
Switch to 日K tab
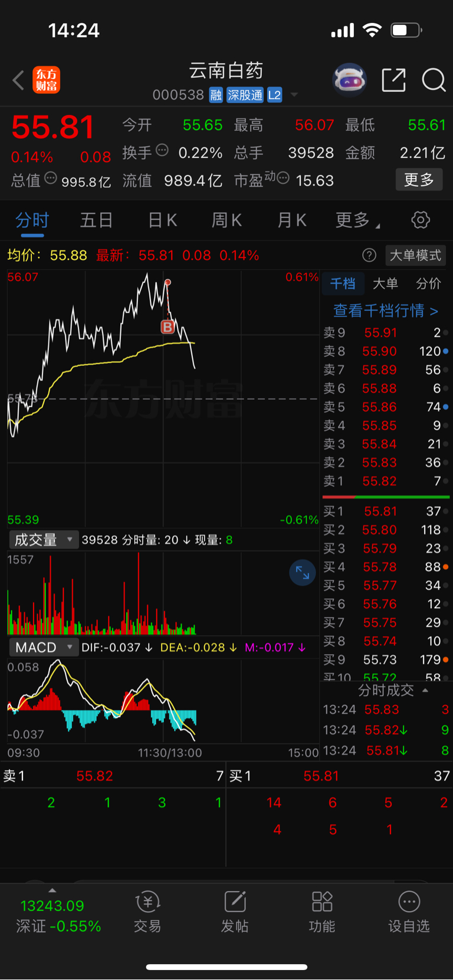click(x=162, y=220)
